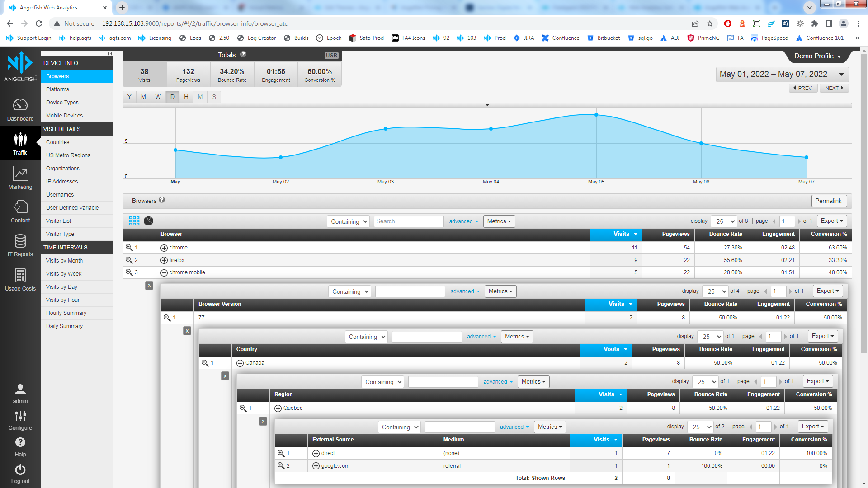Click help icon next to Browsers title
Image resolution: width=868 pixels, height=488 pixels.
[162, 200]
